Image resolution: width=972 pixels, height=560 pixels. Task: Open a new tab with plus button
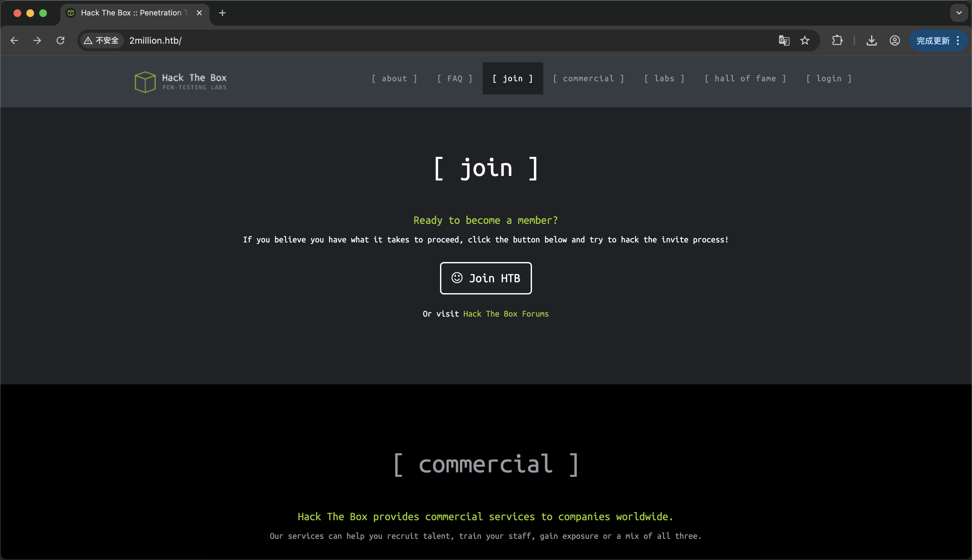[222, 13]
